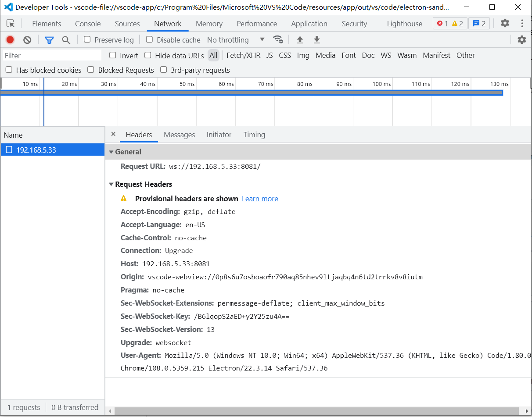The width and height of the screenshot is (532, 417).
Task: Open network search with magnifier icon
Action: [66, 40]
